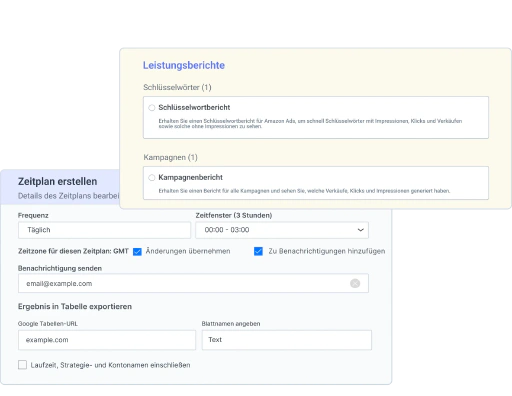Click the Schlüsselwortbericht card title
512x396 pixels.
point(194,107)
